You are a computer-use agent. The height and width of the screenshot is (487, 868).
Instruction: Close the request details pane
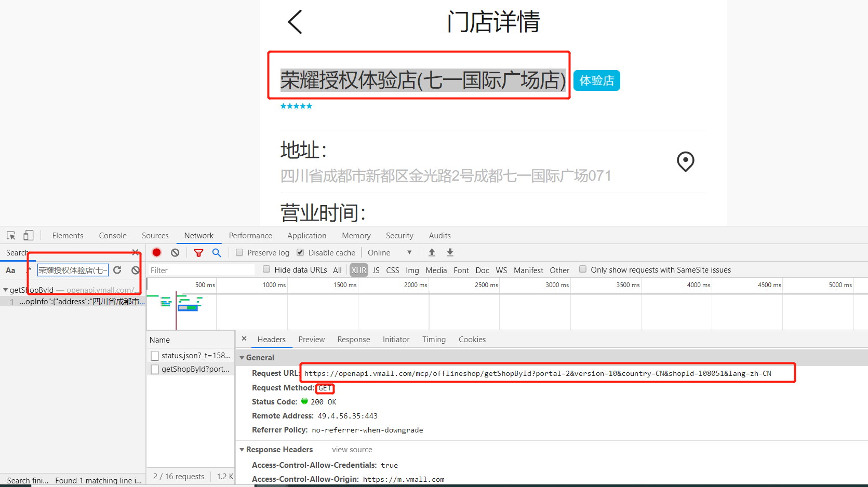click(x=244, y=339)
